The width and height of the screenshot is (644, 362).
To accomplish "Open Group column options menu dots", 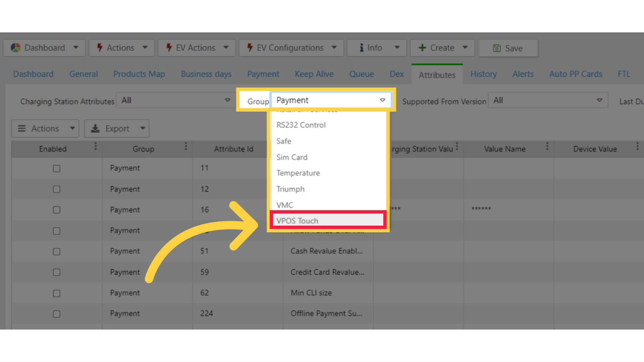I will point(186,146).
